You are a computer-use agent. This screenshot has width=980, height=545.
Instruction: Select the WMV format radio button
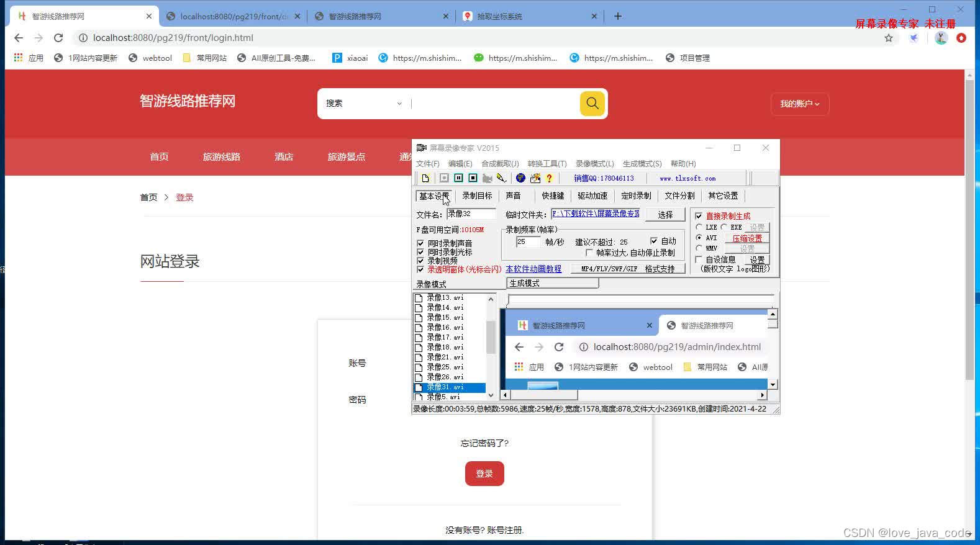pyautogui.click(x=699, y=248)
